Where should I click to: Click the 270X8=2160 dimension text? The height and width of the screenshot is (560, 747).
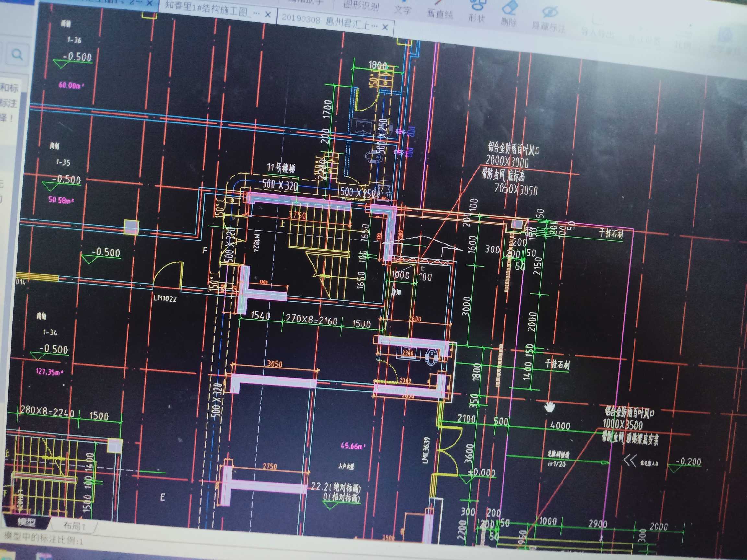coord(311,320)
